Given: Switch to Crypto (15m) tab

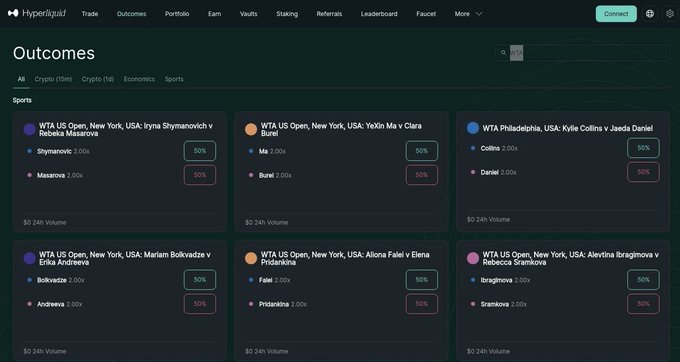Looking at the screenshot, I should 53,79.
